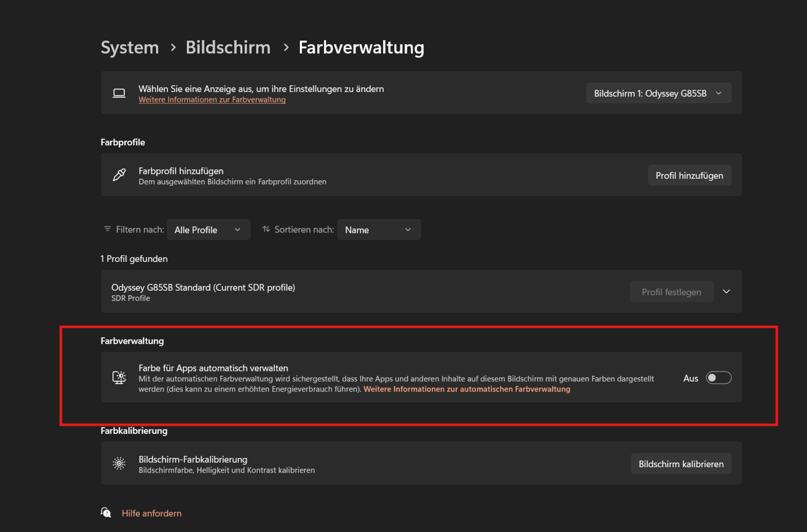This screenshot has height=532, width=807.
Task: Expand the Odyssey G85SB Standard profile chevron
Action: point(726,292)
